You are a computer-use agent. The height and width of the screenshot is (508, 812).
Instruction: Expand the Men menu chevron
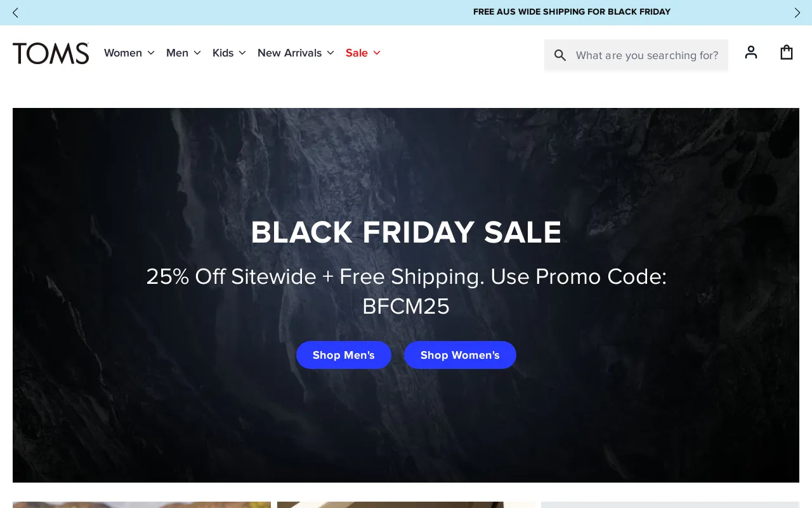(x=197, y=53)
